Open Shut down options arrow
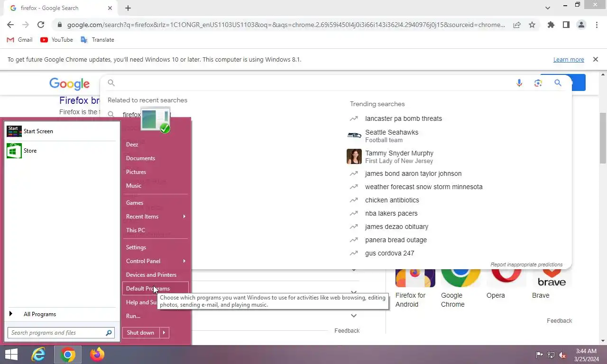The image size is (607, 364). (x=164, y=333)
